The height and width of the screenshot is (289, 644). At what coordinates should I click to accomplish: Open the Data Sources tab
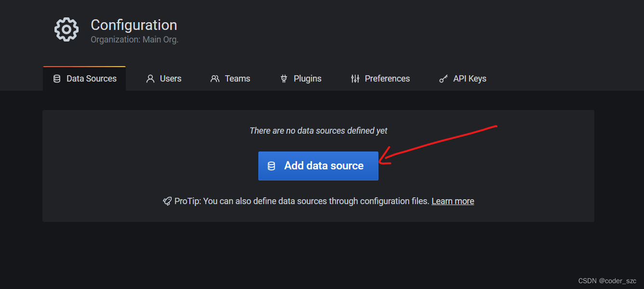click(x=84, y=79)
